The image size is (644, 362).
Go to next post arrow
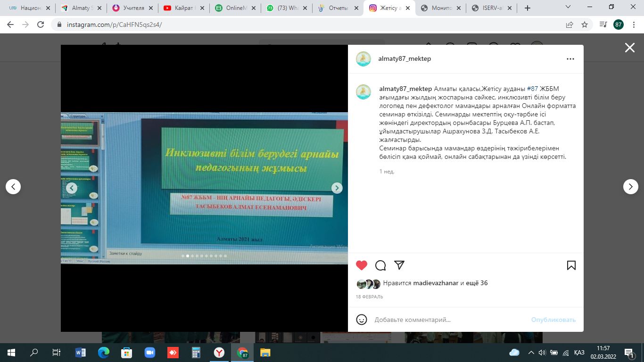tap(631, 187)
